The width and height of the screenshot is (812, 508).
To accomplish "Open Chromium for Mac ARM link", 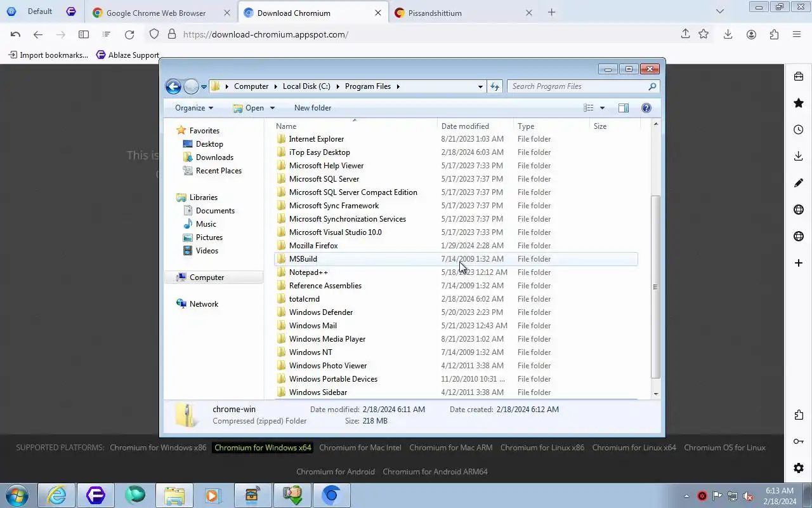I will click(450, 448).
